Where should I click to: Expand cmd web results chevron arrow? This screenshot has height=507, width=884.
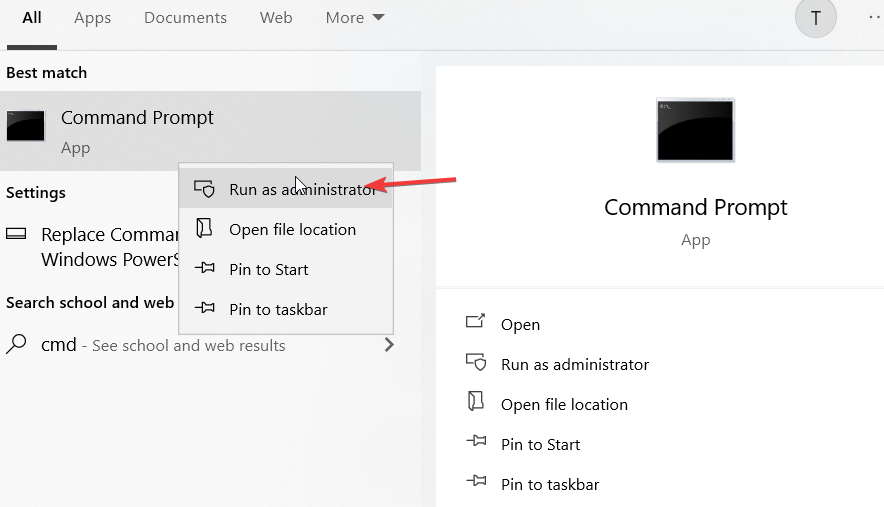point(389,345)
